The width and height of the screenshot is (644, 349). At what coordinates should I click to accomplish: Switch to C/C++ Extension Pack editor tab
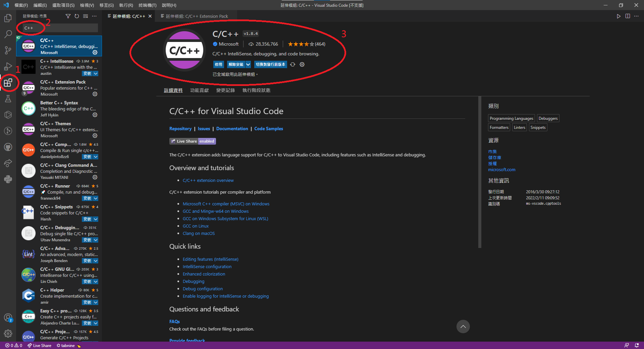tap(196, 16)
